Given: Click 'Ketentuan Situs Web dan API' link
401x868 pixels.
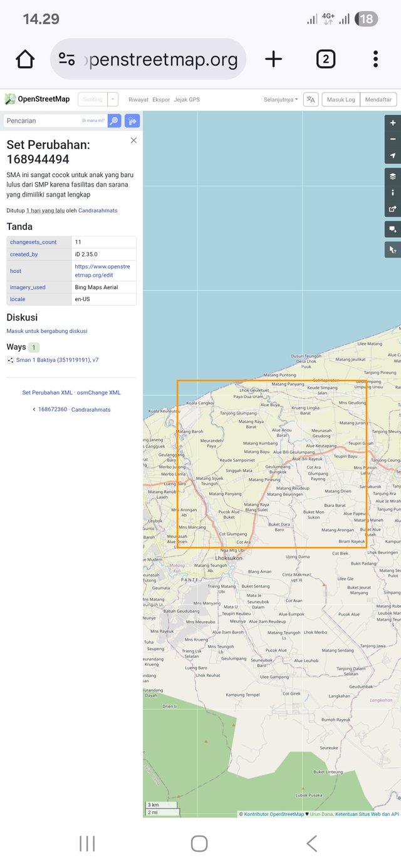Looking at the screenshot, I should pyautogui.click(x=367, y=814).
